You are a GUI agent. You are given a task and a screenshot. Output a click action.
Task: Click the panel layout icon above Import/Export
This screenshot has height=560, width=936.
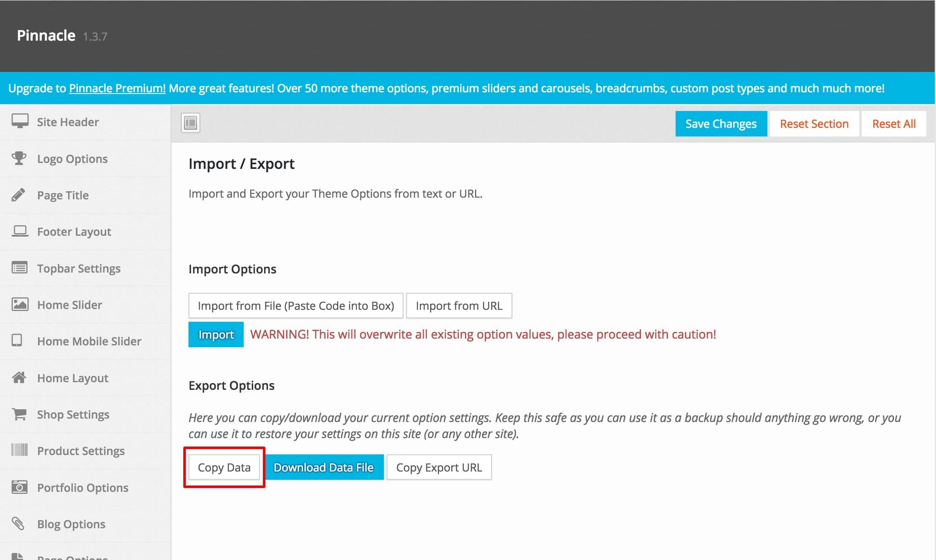190,123
